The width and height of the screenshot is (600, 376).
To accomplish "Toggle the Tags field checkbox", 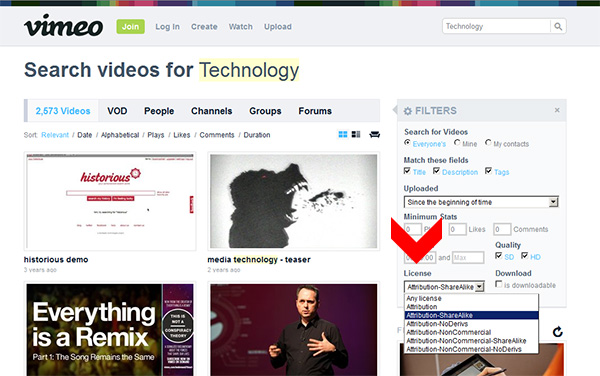I will 488,171.
